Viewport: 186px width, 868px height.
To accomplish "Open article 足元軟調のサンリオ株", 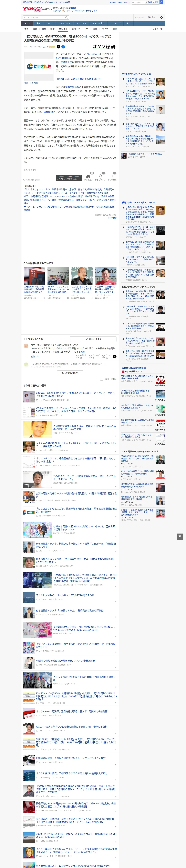I will (84, 628).
